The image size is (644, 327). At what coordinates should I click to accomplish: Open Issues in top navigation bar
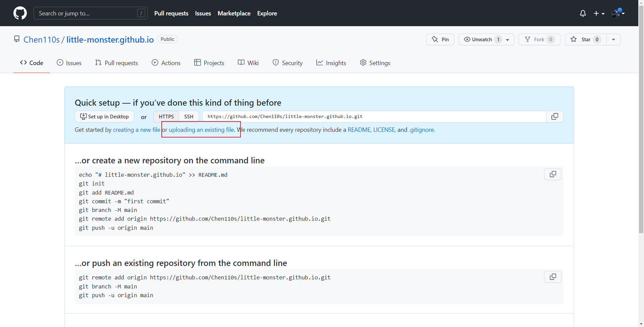203,13
